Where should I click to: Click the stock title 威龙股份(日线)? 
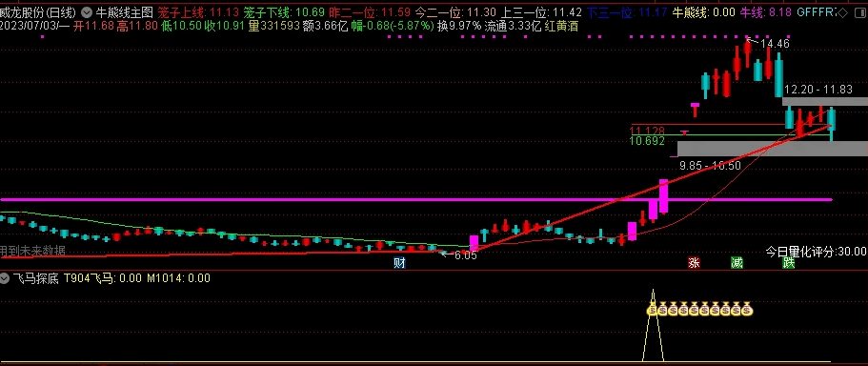[x=39, y=12]
